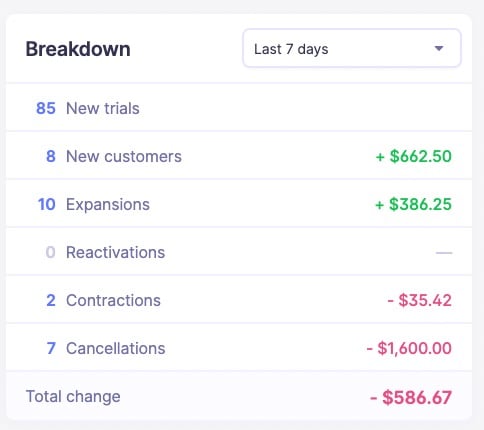Image resolution: width=484 pixels, height=430 pixels.
Task: Click the dropdown caret arrow icon
Action: click(x=439, y=49)
